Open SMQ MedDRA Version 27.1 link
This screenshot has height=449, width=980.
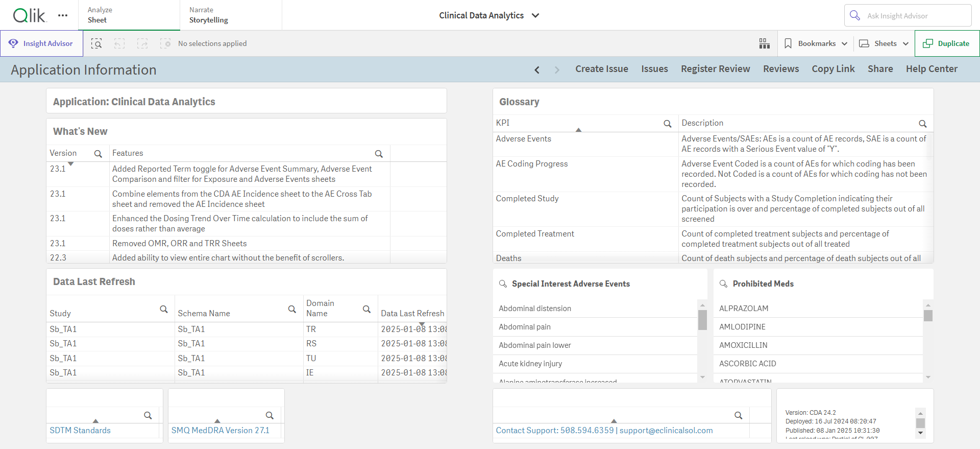coord(220,430)
